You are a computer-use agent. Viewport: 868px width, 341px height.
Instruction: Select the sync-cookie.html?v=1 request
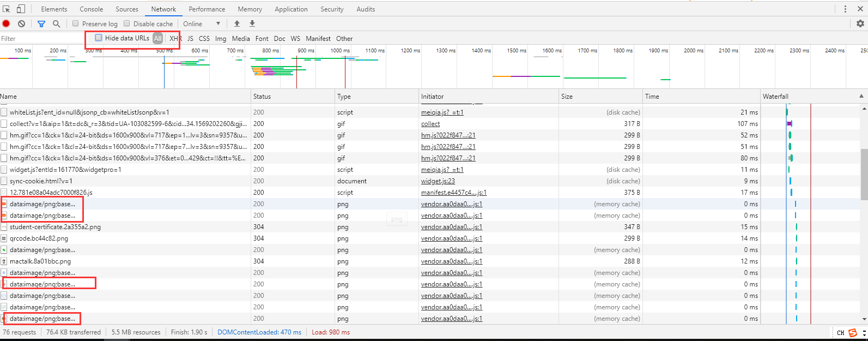tap(41, 181)
